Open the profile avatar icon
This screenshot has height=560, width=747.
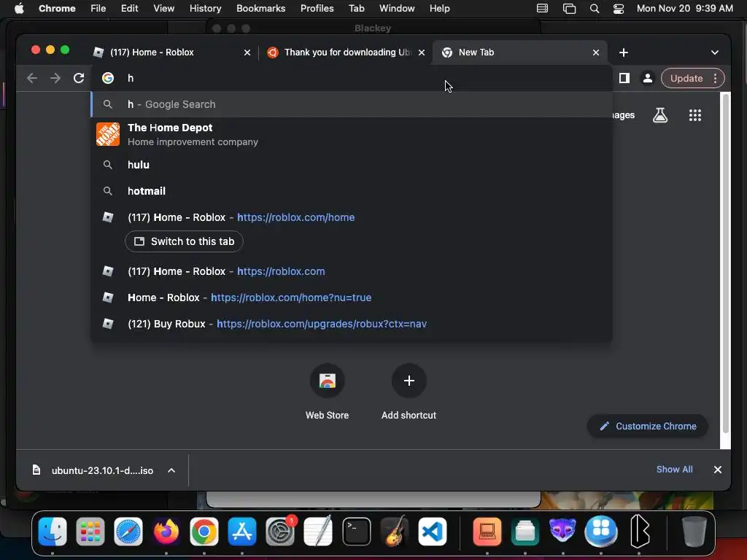click(x=648, y=78)
